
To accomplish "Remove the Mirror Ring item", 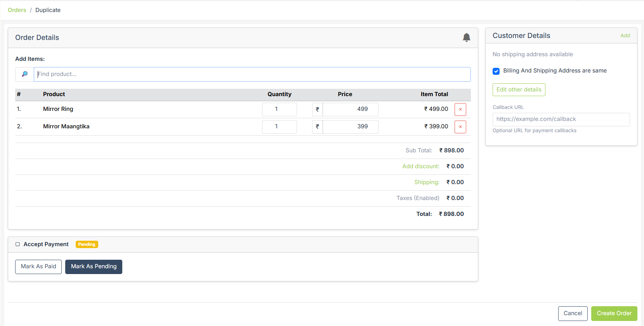I will click(x=460, y=109).
